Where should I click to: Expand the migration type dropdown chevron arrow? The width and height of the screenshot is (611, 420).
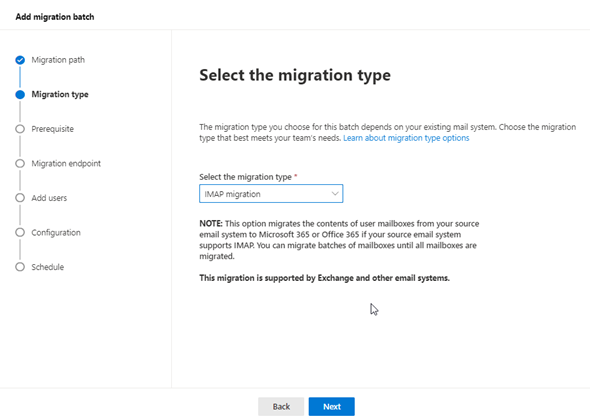point(334,194)
